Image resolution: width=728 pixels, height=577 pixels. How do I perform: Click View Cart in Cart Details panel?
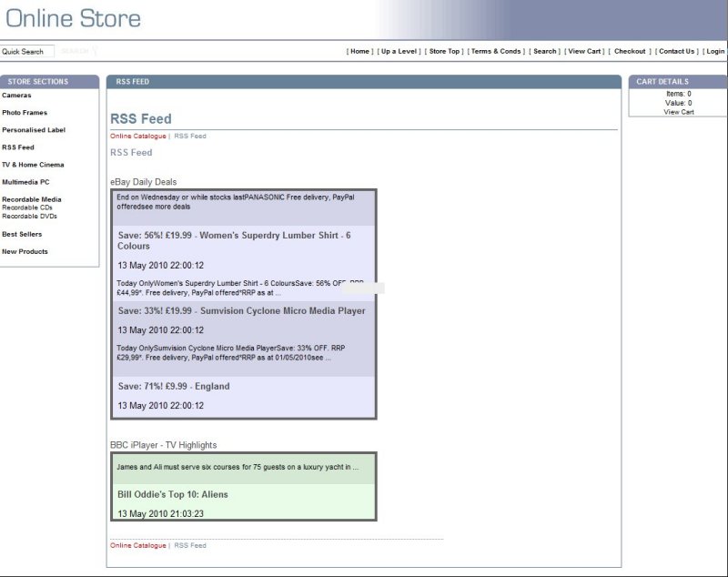click(678, 112)
